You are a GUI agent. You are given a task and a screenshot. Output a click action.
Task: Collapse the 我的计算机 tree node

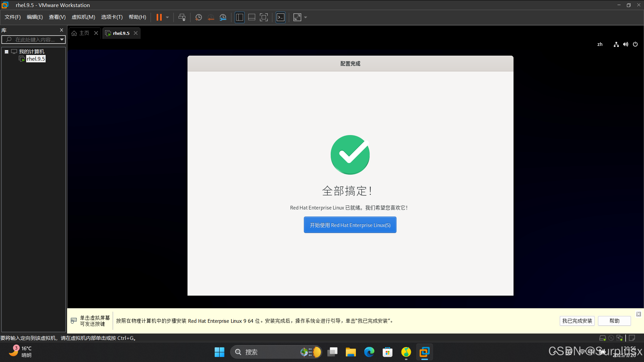coord(6,52)
